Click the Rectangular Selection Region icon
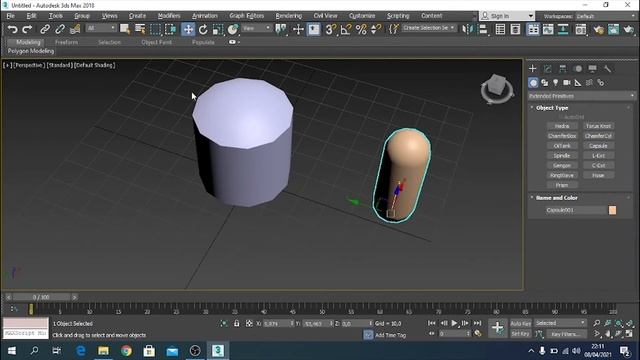640x360 pixels. 156,29
